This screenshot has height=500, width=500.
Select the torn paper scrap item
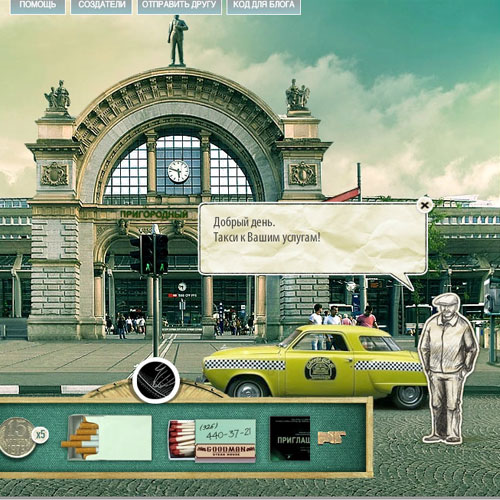pyautogui.click(x=331, y=438)
